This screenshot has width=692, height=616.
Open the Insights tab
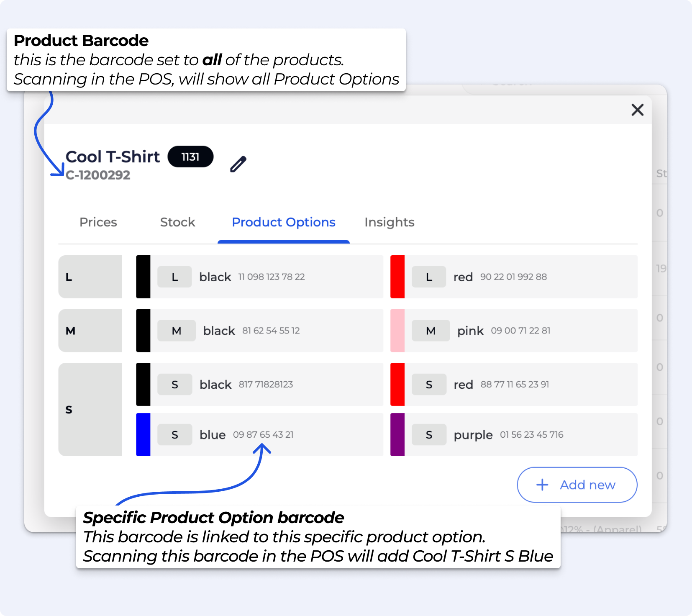pos(389,222)
